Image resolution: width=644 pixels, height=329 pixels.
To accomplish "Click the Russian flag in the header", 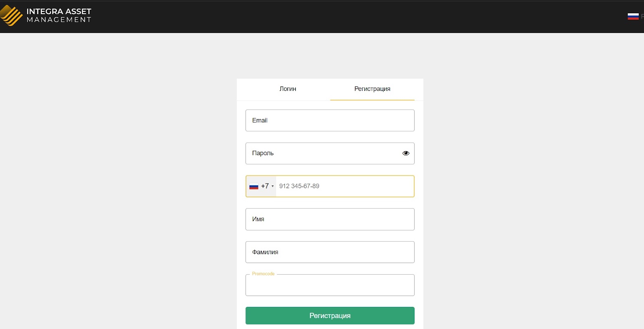I will [633, 16].
